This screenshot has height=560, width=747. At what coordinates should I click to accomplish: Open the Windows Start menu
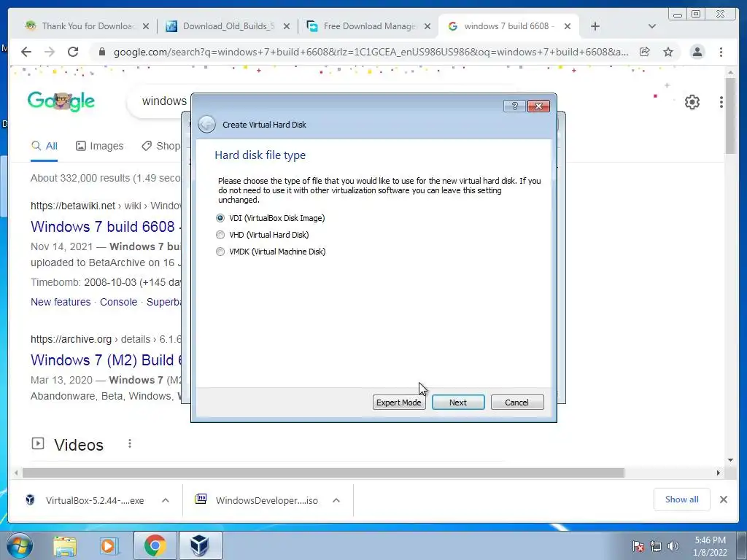pyautogui.click(x=19, y=545)
